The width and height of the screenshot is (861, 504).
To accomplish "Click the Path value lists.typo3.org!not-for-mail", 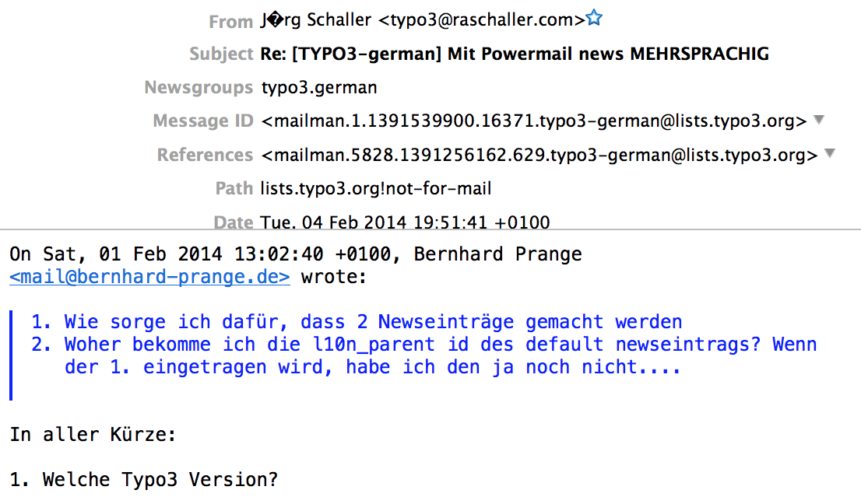I will click(x=375, y=189).
